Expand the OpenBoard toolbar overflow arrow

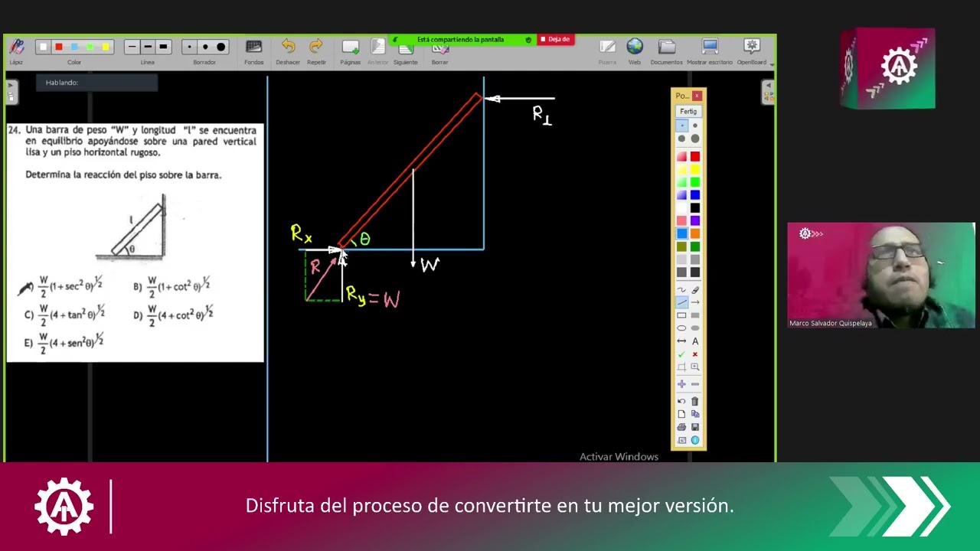coord(771,64)
